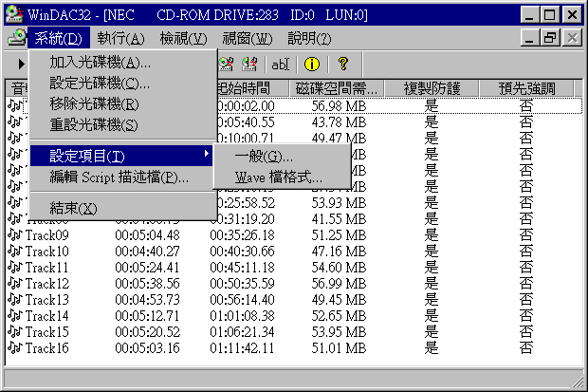The width and height of the screenshot is (588, 392).
Task: Click the ab| rename toolbar icon
Action: (x=281, y=65)
